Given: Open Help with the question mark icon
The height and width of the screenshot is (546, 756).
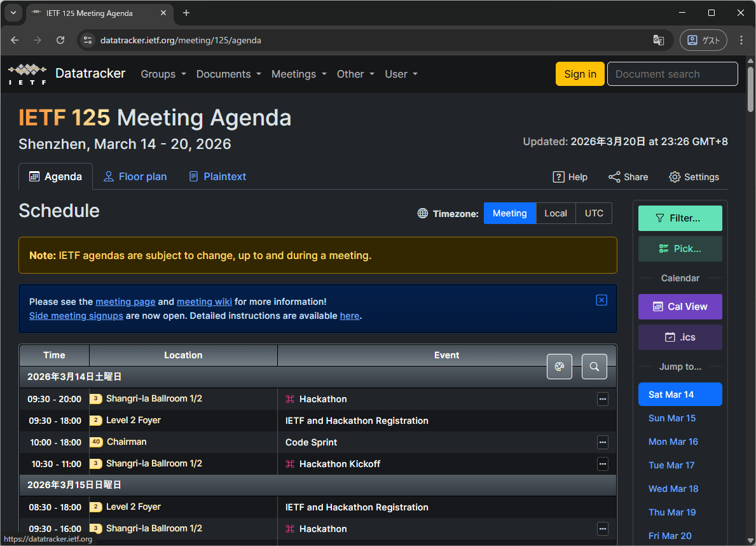Looking at the screenshot, I should click(570, 177).
